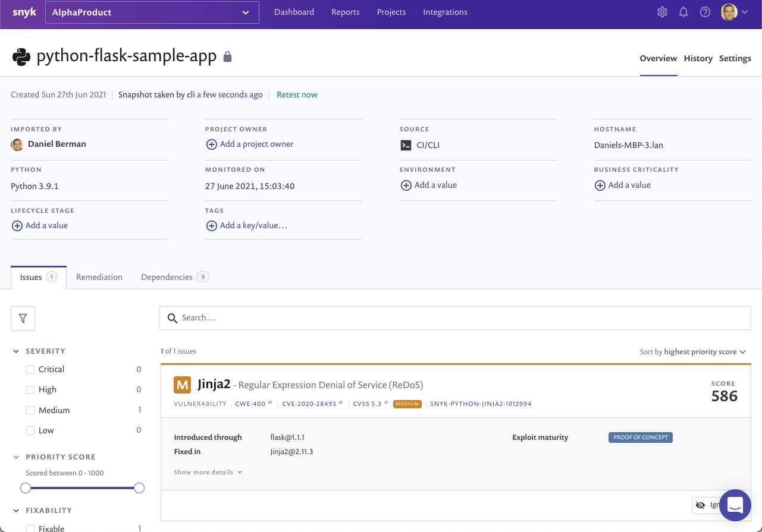Click Daniel Berman's small avatar
This screenshot has width=762, height=532.
click(x=17, y=144)
